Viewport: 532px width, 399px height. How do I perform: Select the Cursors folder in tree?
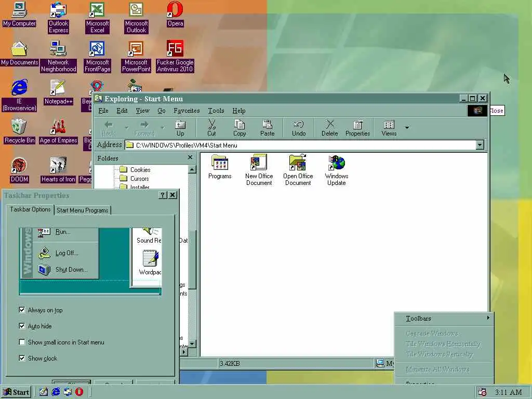135,179
